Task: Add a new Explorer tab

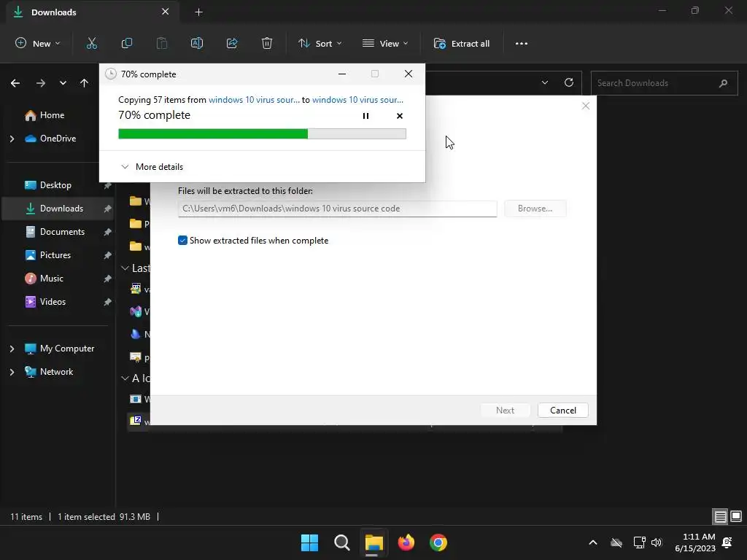Action: coord(198,12)
